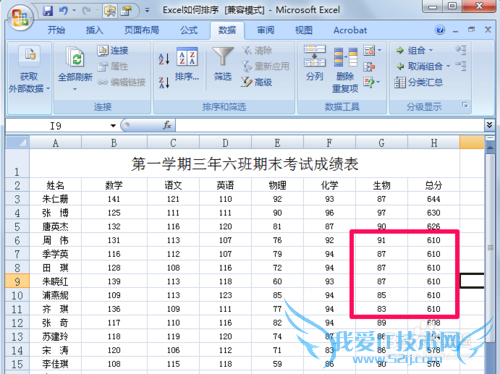Image resolution: width=500 pixels, height=374 pixels.
Task: Open the Acrobat tab
Action: point(350,30)
